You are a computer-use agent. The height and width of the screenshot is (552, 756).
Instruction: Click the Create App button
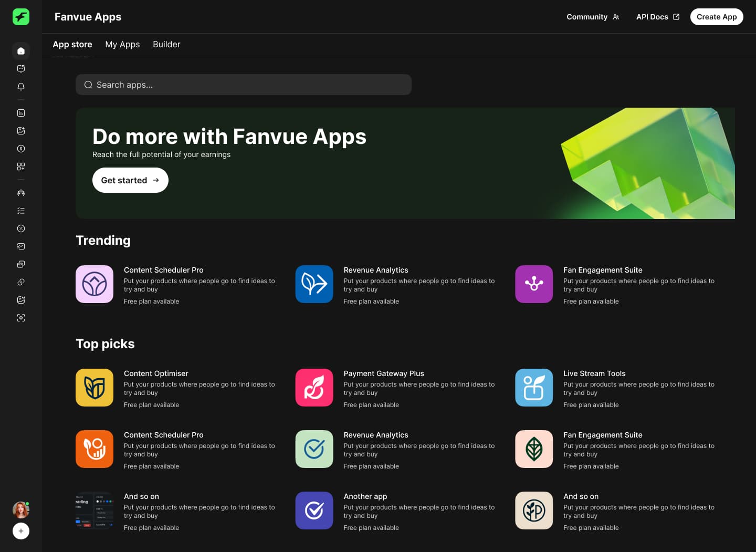717,17
